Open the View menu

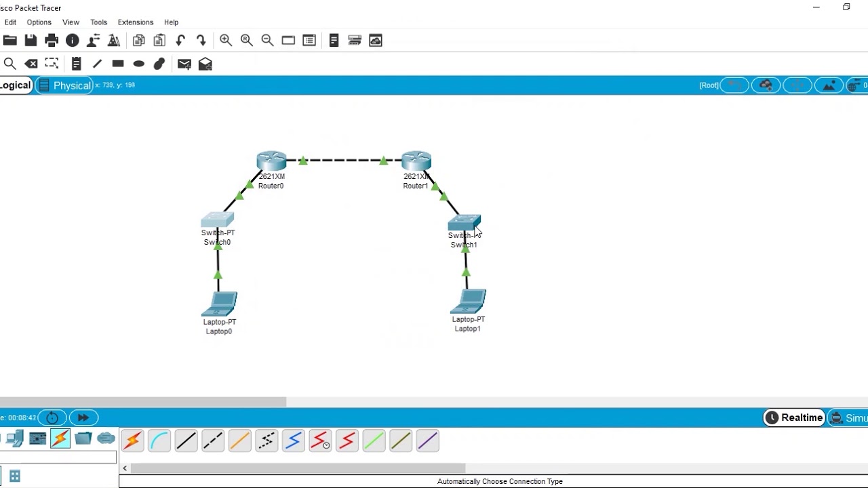[71, 22]
